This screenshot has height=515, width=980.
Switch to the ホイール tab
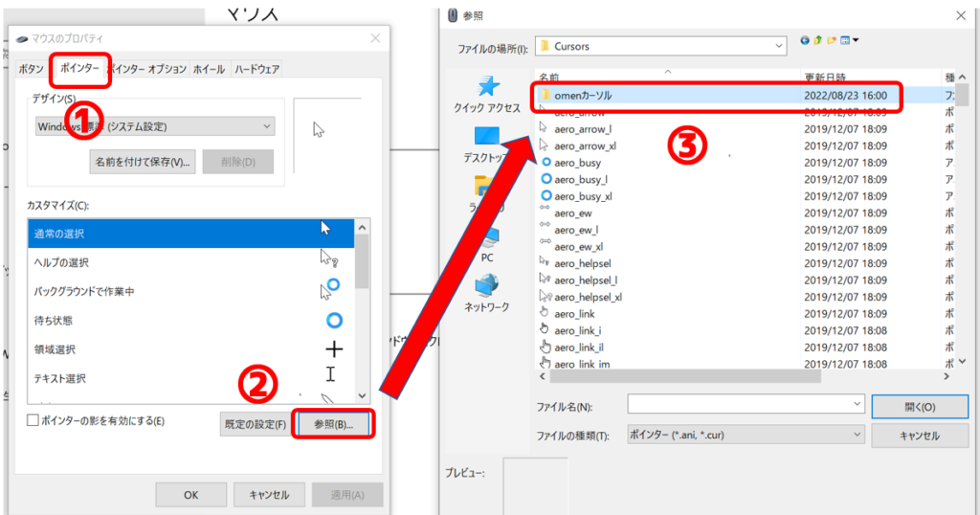coord(210,69)
